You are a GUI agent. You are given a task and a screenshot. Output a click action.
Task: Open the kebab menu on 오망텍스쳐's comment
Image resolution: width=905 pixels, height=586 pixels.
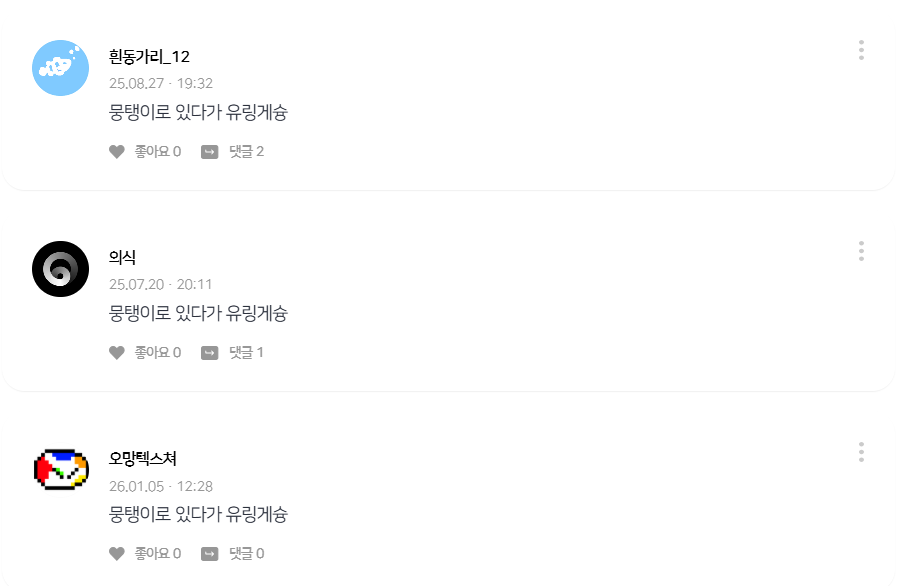[x=860, y=451]
